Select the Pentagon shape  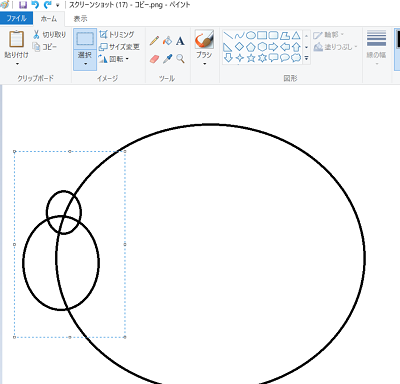[251, 47]
